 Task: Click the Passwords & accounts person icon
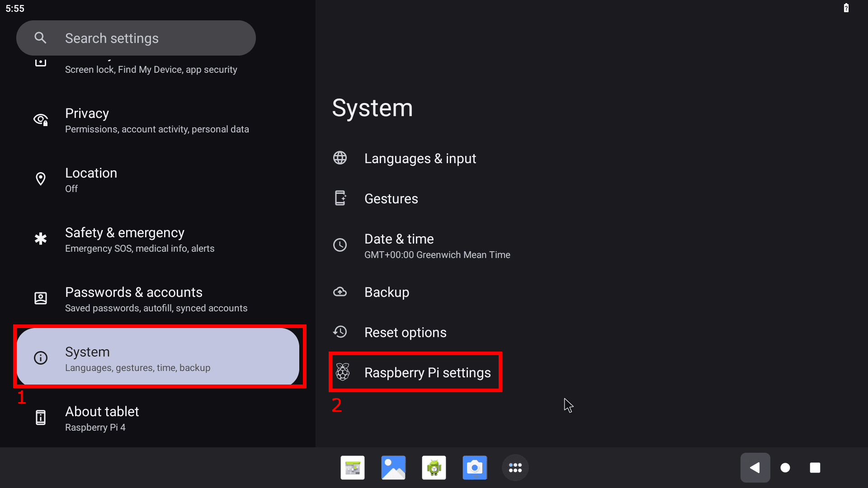coord(41,298)
